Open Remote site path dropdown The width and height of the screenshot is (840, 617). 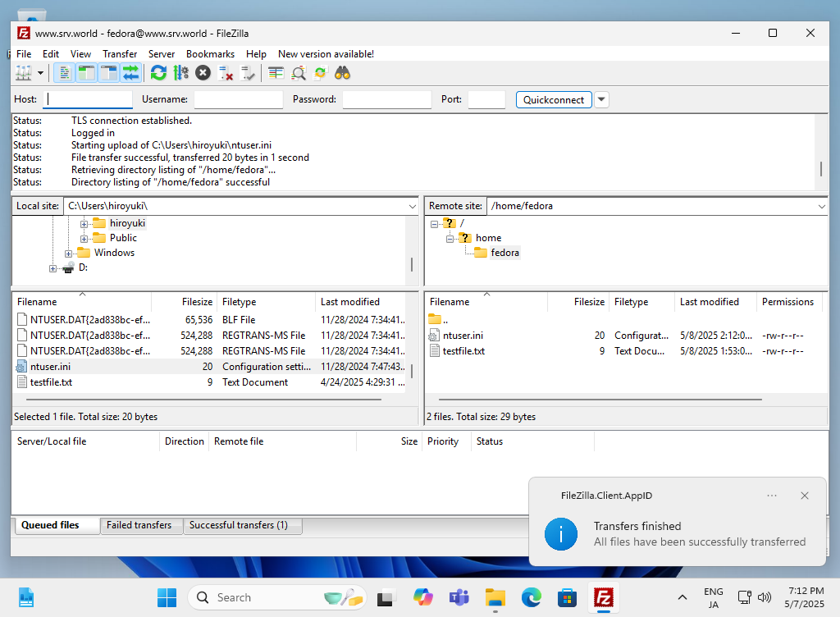tap(821, 206)
